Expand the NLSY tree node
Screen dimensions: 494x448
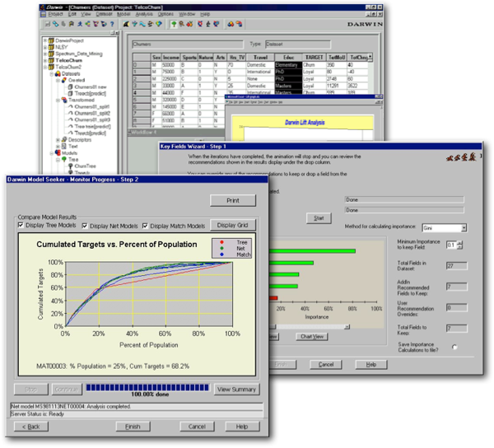(x=45, y=47)
